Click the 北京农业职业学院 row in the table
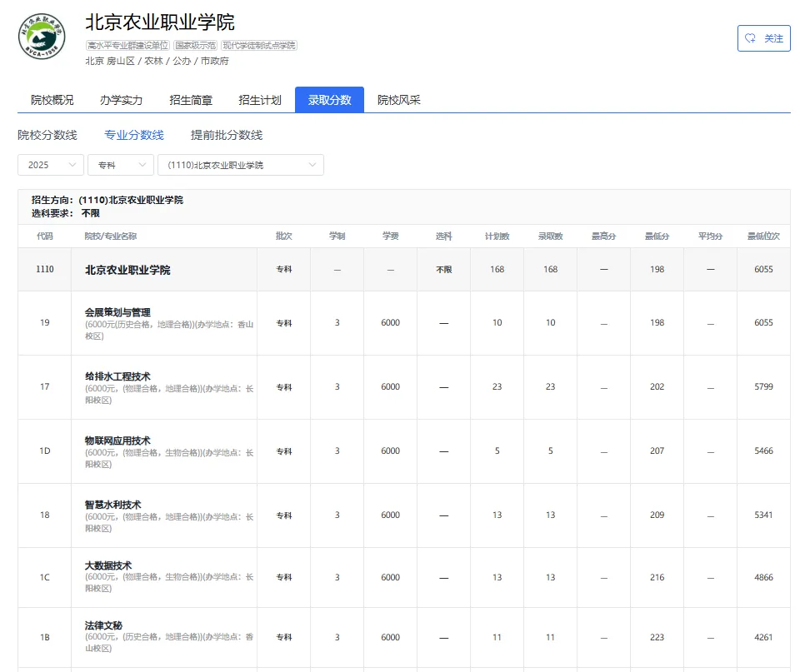 [x=404, y=269]
